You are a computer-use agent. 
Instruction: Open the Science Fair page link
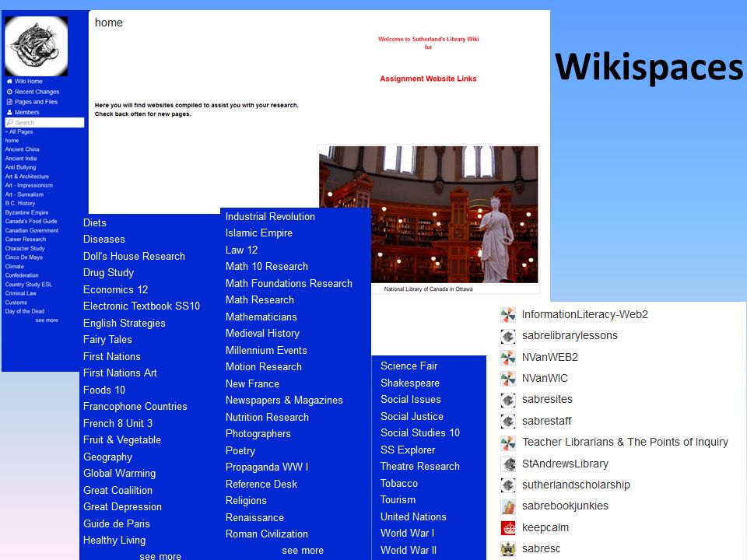tap(409, 366)
